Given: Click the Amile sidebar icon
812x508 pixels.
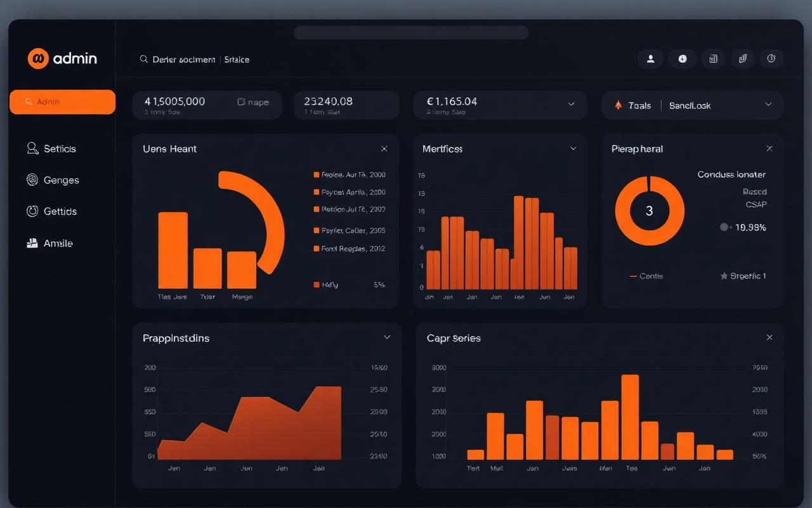Looking at the screenshot, I should (x=32, y=243).
